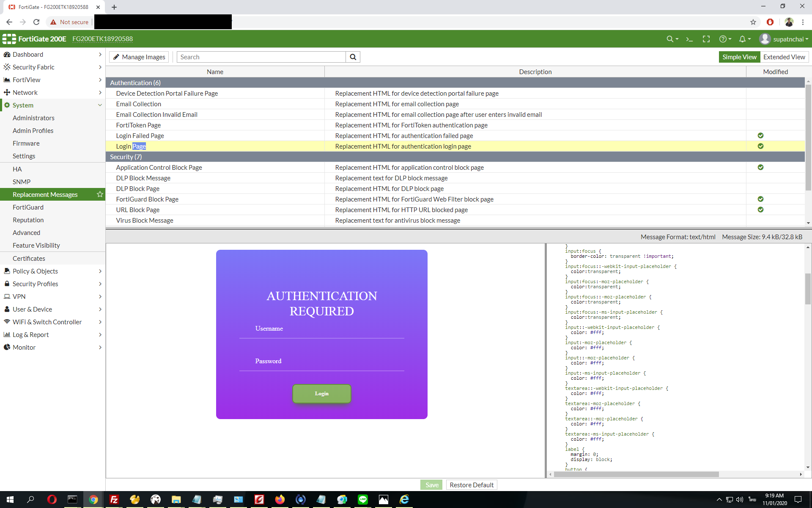Image resolution: width=812 pixels, height=508 pixels.
Task: Click the code editor vertical scrollbar
Action: click(808, 289)
